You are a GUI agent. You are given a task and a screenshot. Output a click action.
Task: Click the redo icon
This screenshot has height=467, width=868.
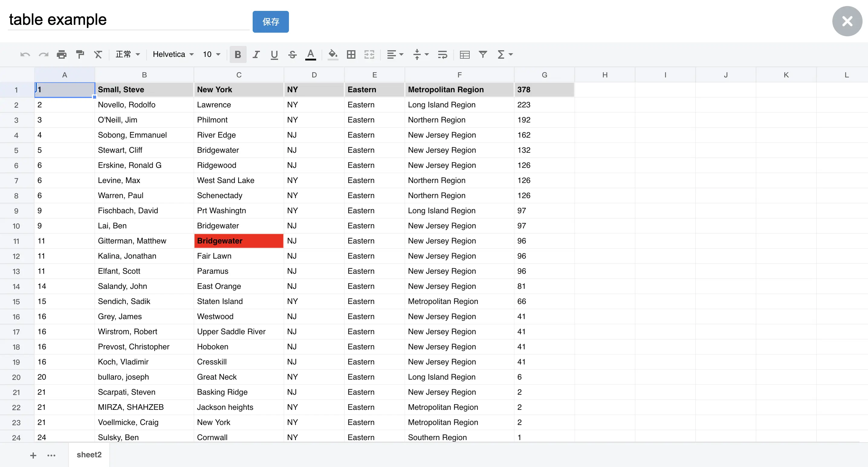coord(44,55)
